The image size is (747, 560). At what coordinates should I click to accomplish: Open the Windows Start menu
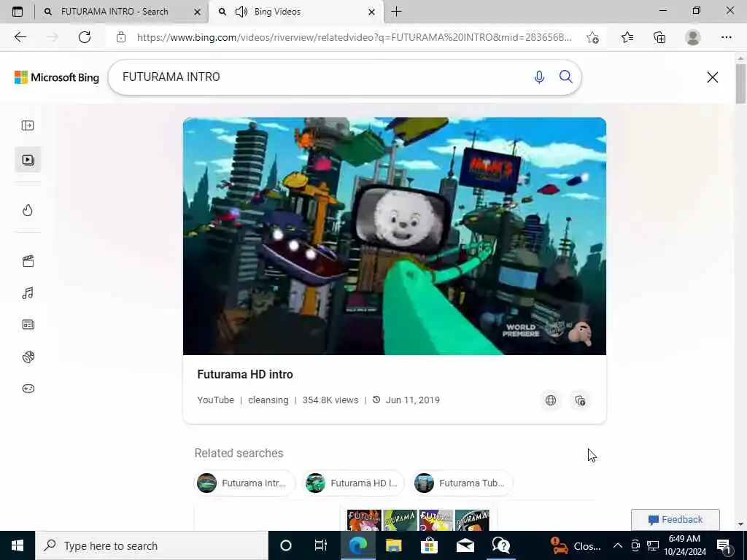[x=18, y=545]
